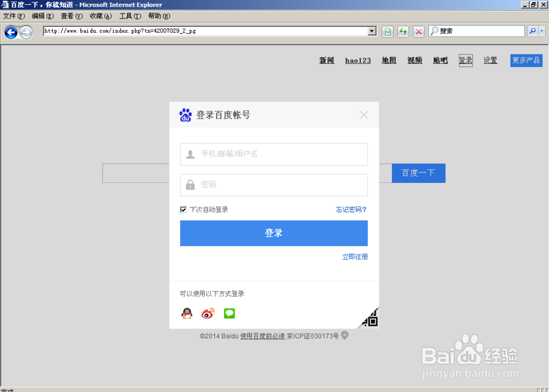This screenshot has width=549, height=392.
Task: Click the large blue 登录 button
Action: pos(274,233)
